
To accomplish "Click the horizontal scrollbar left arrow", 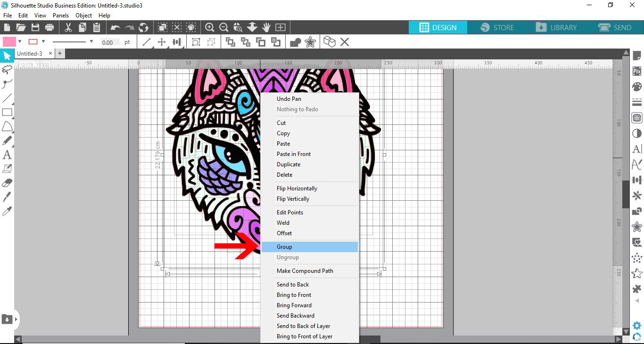I will pyautogui.click(x=18, y=339).
